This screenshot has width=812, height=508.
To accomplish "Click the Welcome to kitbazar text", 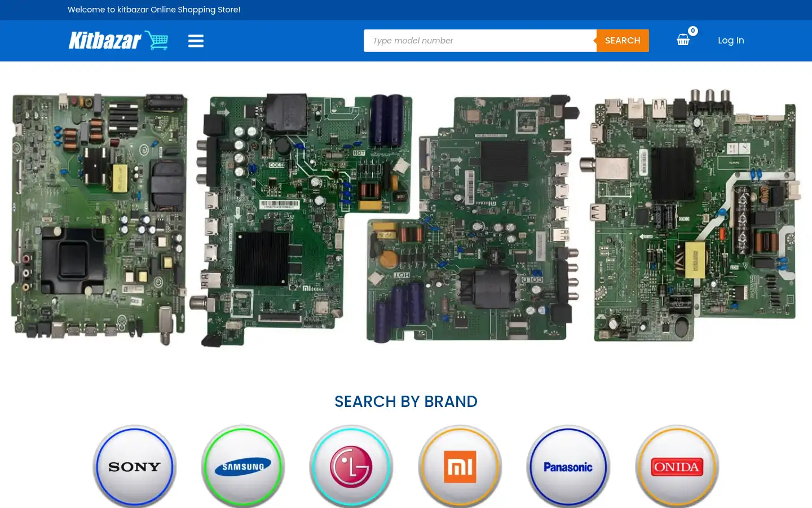I will tap(154, 10).
